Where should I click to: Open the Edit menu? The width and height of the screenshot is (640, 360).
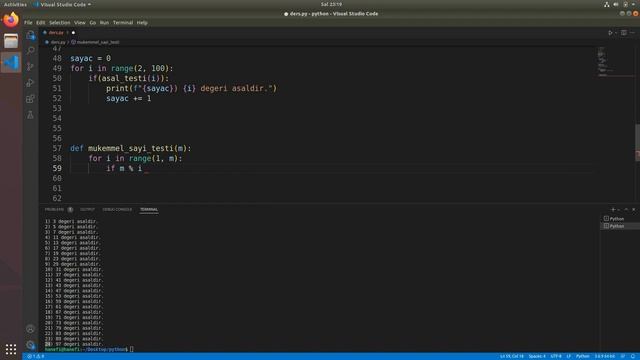[40, 22]
